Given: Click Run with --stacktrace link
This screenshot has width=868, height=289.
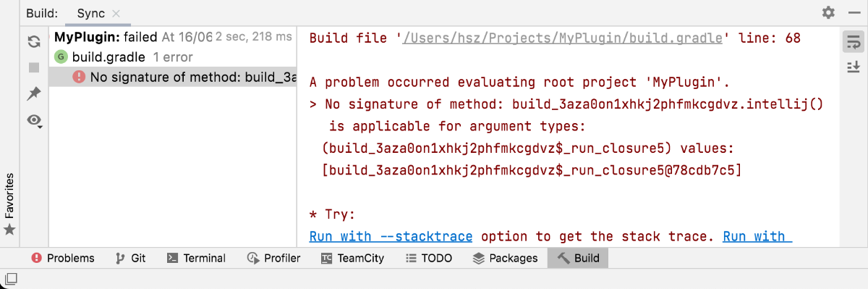Looking at the screenshot, I should 391,236.
